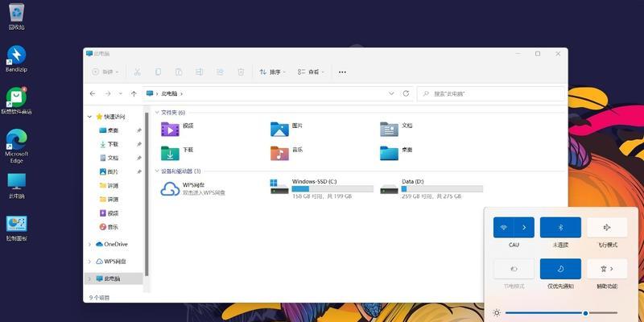Toggle Focus assist moon tile

[560, 269]
